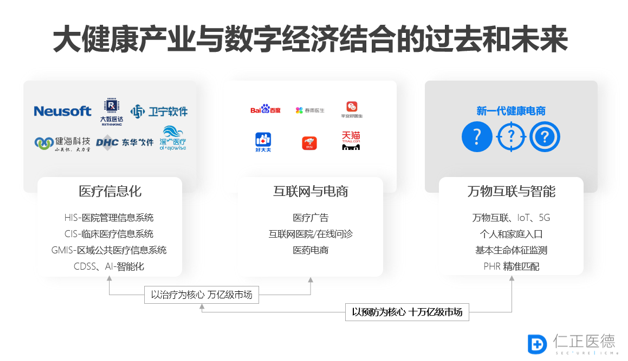Click the 万物互联与智能 heading

coord(511,191)
